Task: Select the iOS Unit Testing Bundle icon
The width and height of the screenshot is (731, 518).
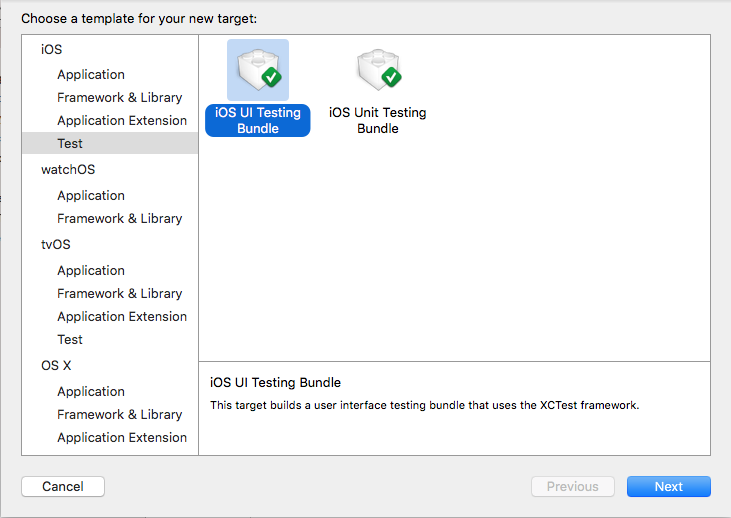Action: [378, 70]
